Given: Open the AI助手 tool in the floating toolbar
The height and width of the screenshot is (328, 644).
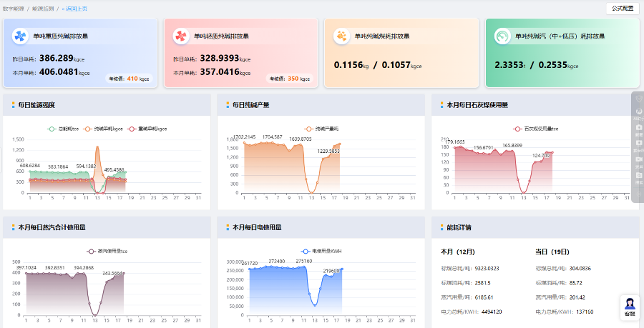Looking at the screenshot, I should coord(638,113).
